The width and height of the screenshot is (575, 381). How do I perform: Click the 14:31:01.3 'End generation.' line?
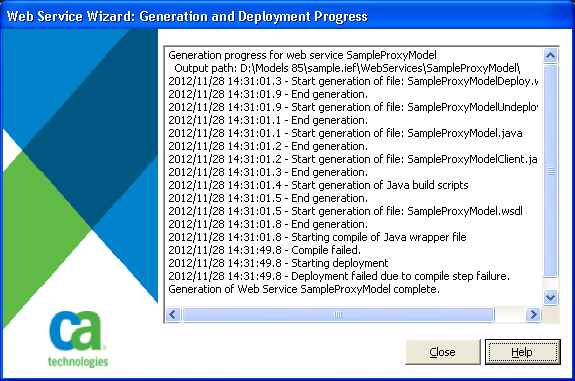click(268, 172)
